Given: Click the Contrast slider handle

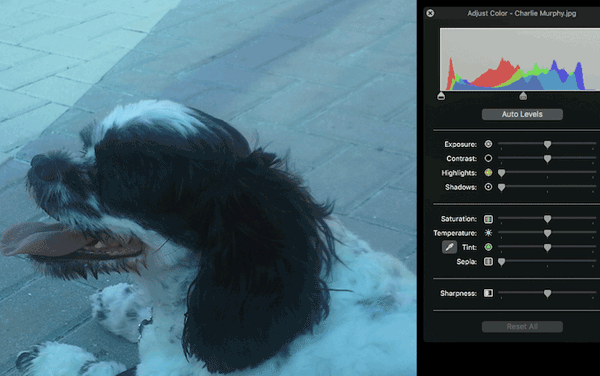Looking at the screenshot, I should click(548, 158).
